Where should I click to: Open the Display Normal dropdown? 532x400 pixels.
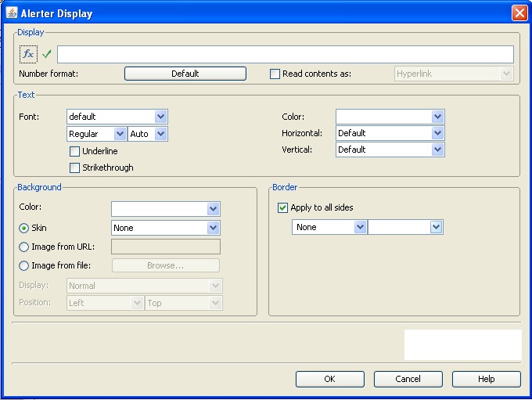(145, 286)
